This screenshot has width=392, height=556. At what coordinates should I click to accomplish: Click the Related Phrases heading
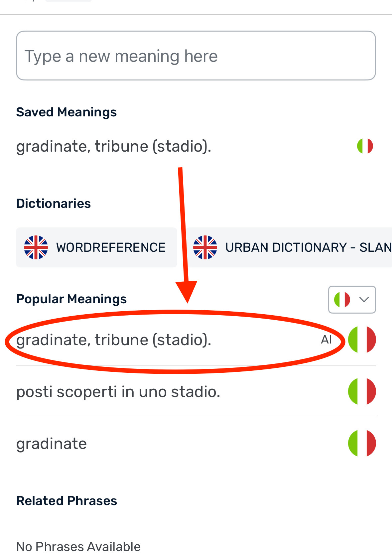pyautogui.click(x=66, y=500)
